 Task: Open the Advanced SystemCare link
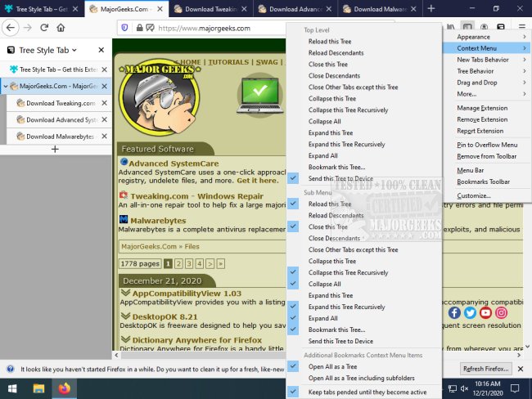pyautogui.click(x=174, y=164)
